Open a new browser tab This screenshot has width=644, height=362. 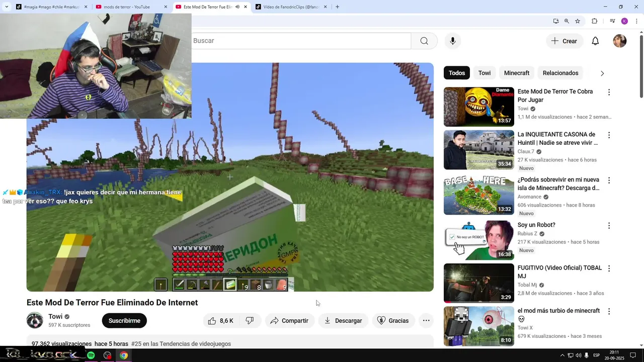coord(337,7)
